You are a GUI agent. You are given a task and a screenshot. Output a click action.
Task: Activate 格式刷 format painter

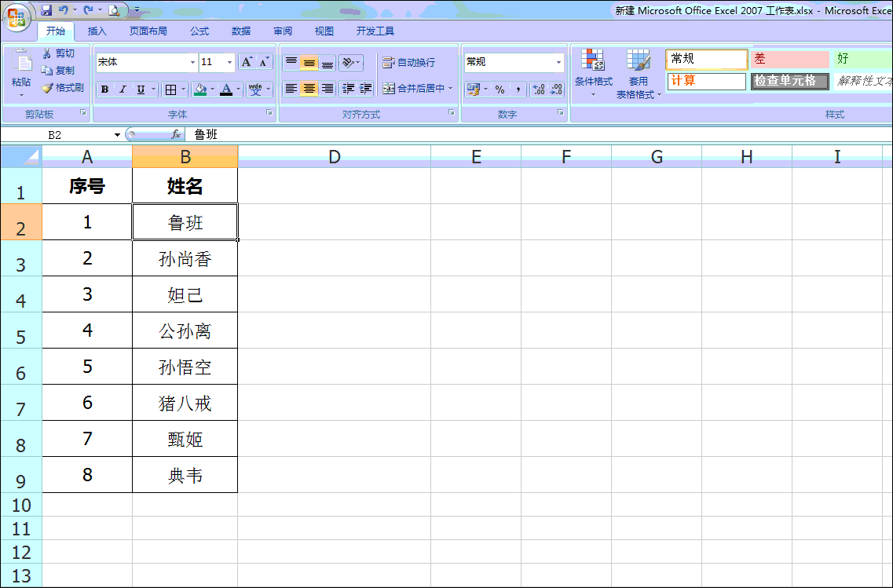click(63, 88)
